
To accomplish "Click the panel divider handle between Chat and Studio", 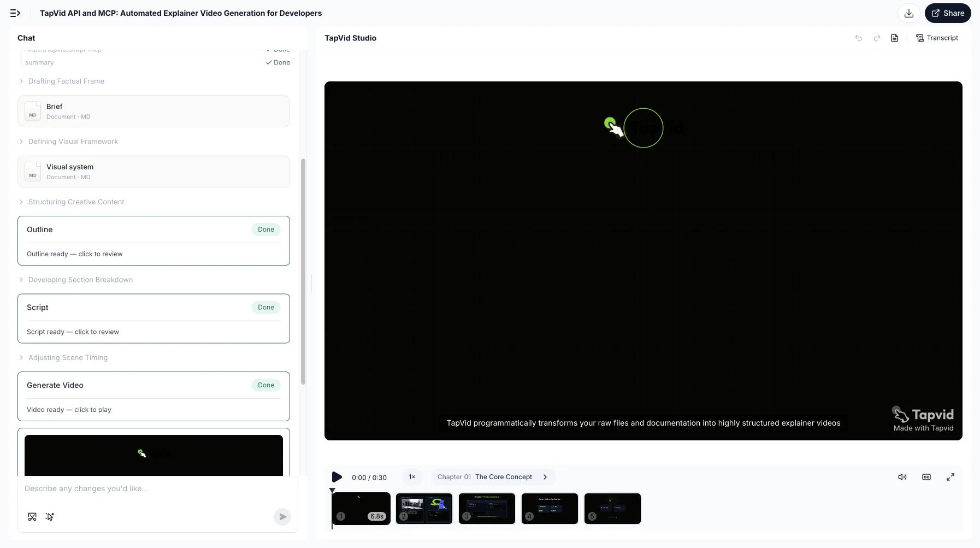I will (x=311, y=283).
